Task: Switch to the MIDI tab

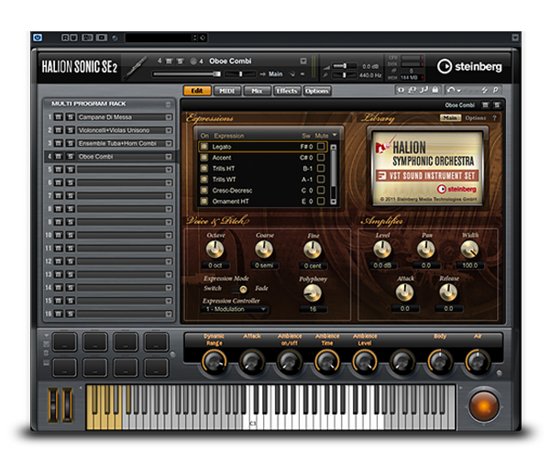Action: [227, 91]
